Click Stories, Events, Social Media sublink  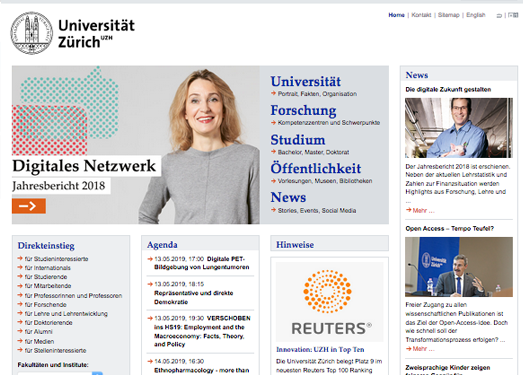pos(317,211)
